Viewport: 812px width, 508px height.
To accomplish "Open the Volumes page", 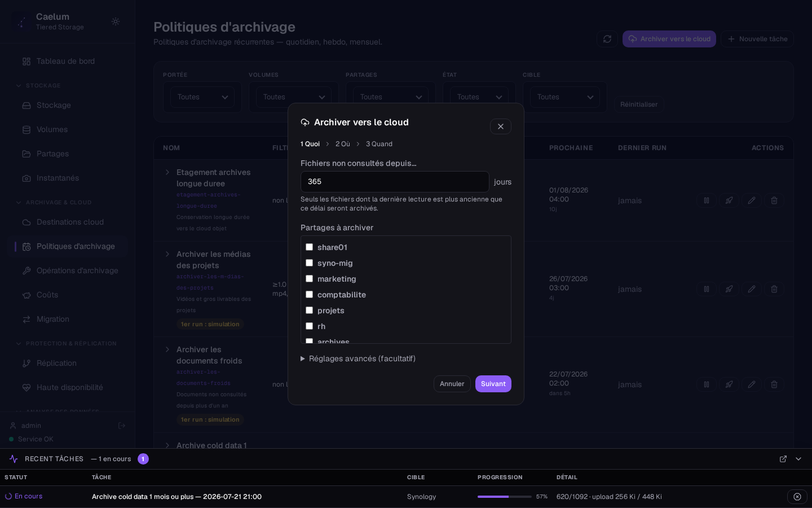I will pos(67,129).
